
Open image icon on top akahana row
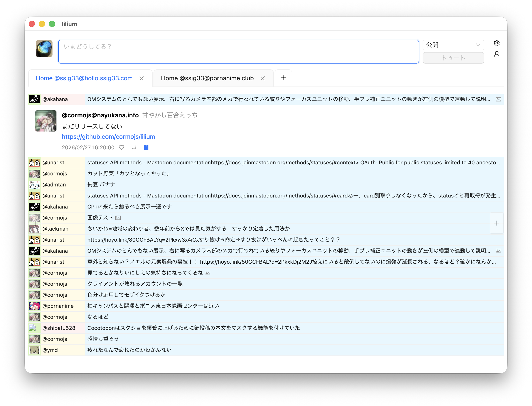[x=498, y=99]
